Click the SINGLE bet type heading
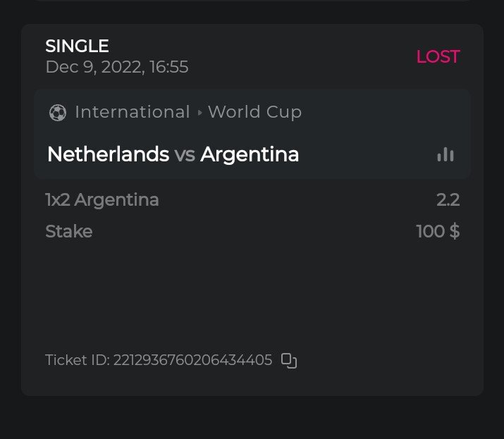Viewport: 504px width, 439px height. pos(77,47)
